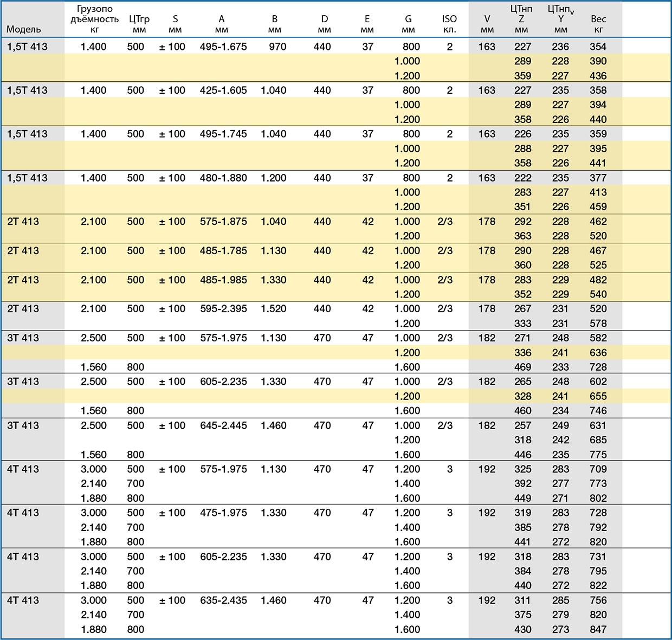Click the weight value '582'
672x640 pixels.
(598, 338)
